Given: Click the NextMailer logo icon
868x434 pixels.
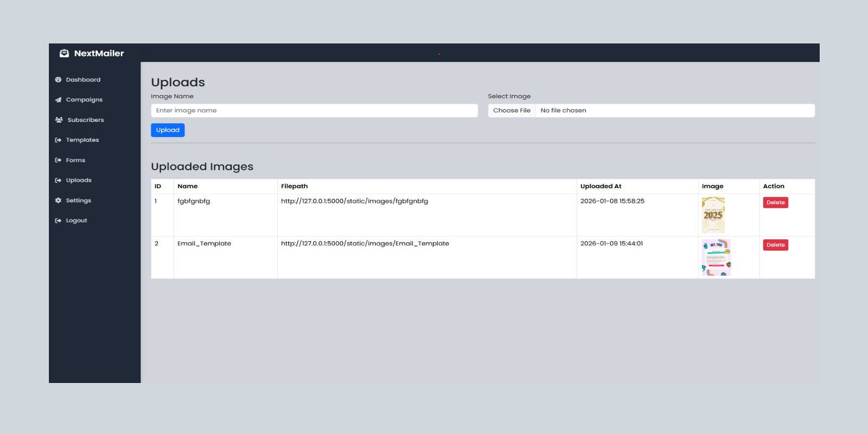Looking at the screenshot, I should click(64, 53).
